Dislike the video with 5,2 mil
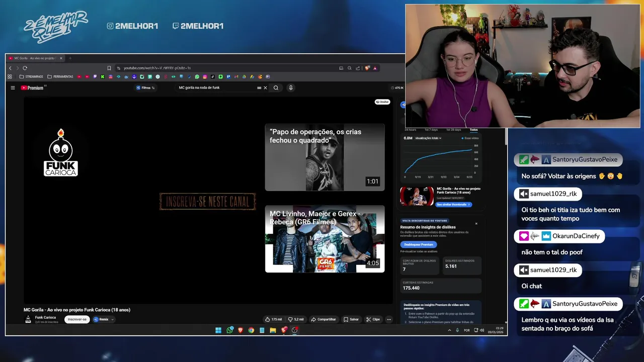The width and height of the screenshot is (644, 362). pyautogui.click(x=295, y=319)
